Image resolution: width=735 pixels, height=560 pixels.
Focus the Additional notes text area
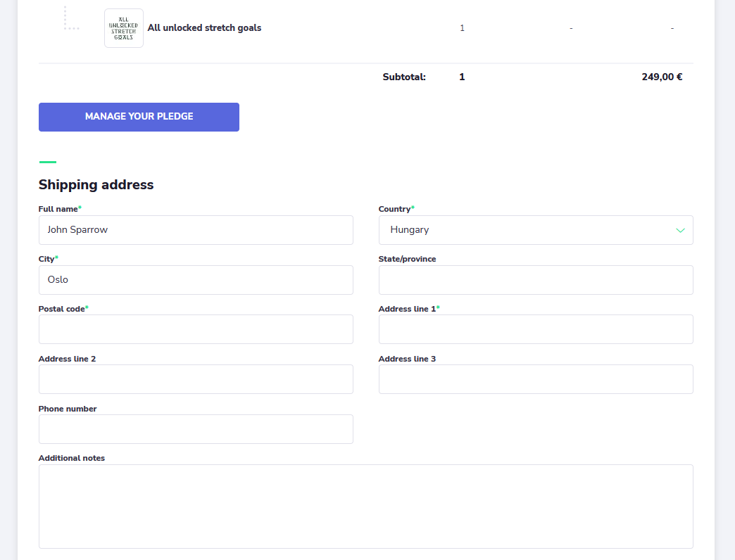point(365,506)
